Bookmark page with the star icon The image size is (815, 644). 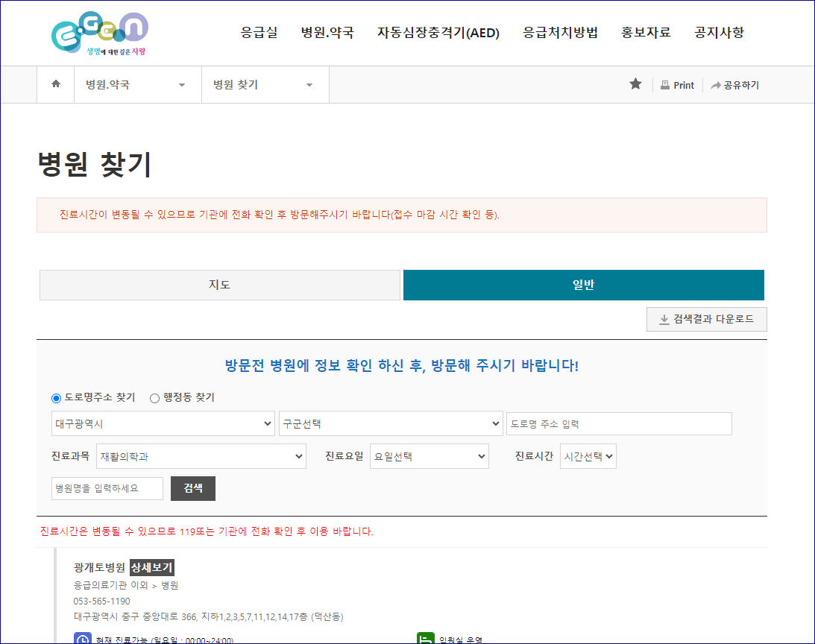(x=635, y=84)
